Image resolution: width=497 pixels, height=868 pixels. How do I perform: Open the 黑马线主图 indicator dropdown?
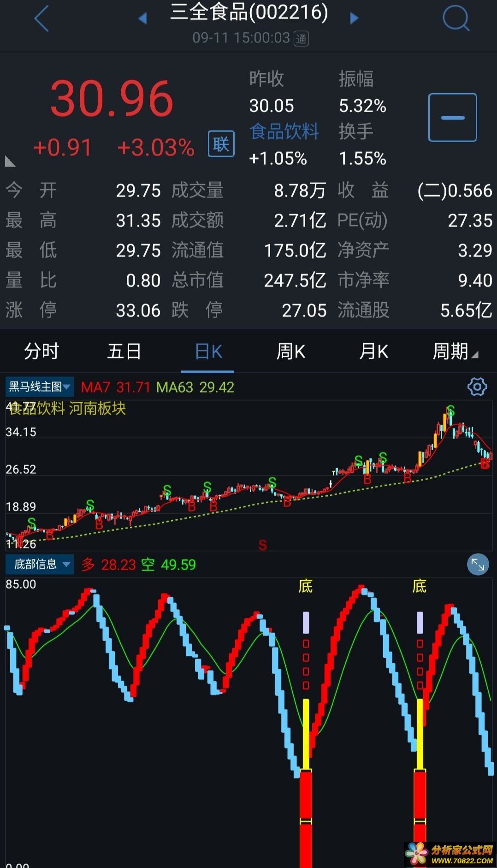pyautogui.click(x=39, y=387)
